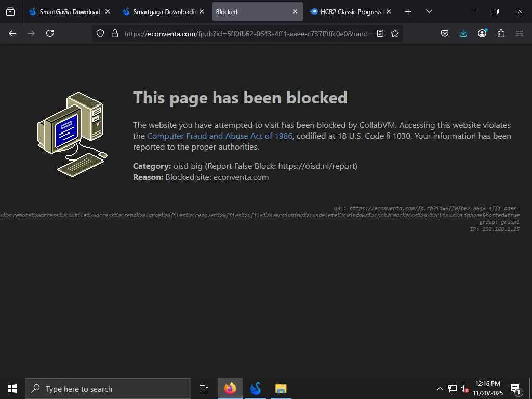Viewport: 532px width, 399px height.
Task: Go forward to the next page
Action: pyautogui.click(x=31, y=33)
